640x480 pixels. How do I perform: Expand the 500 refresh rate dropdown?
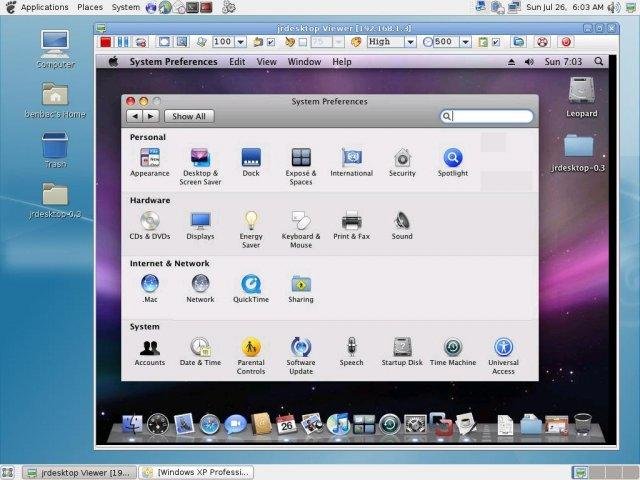click(x=465, y=42)
